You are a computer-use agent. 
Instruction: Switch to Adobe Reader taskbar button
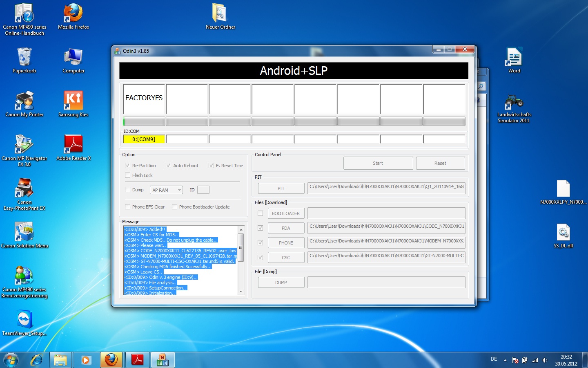pyautogui.click(x=137, y=360)
